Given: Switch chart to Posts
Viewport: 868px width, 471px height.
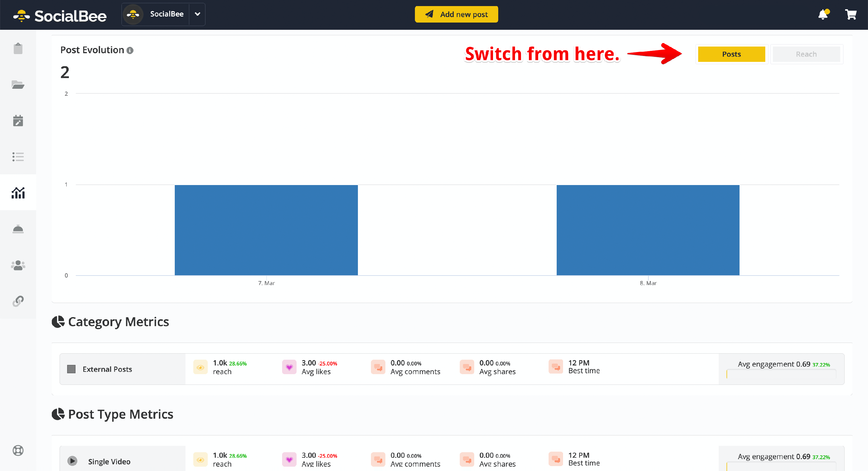Looking at the screenshot, I should 731,54.
